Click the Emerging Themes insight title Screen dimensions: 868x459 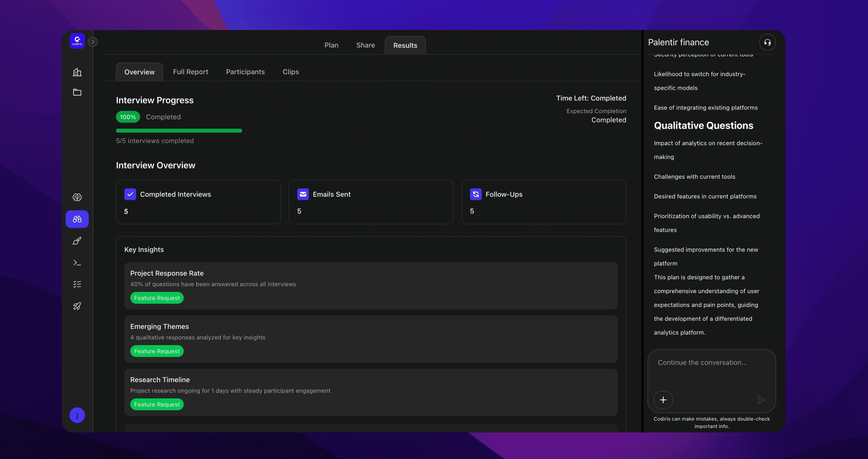pos(159,327)
